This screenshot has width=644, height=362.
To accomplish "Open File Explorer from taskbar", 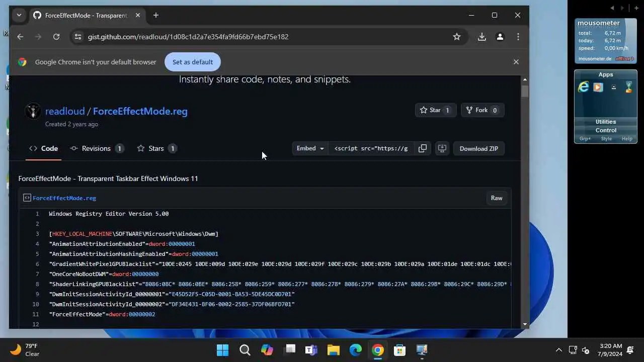I will [x=333, y=350].
